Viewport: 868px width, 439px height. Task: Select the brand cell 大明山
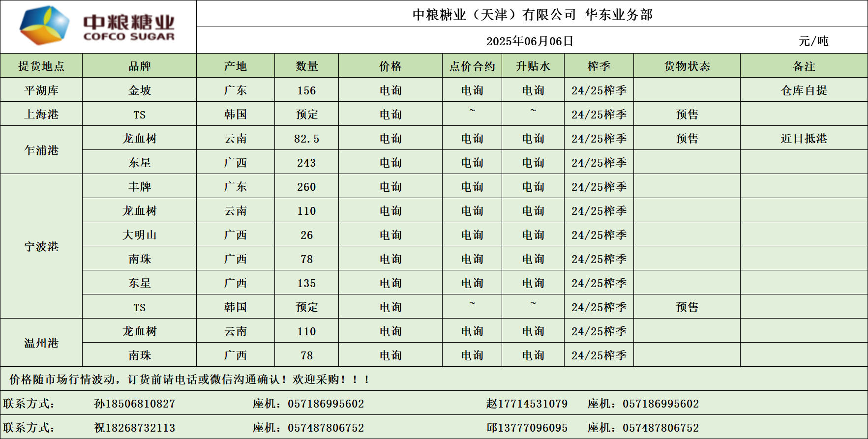pos(140,234)
